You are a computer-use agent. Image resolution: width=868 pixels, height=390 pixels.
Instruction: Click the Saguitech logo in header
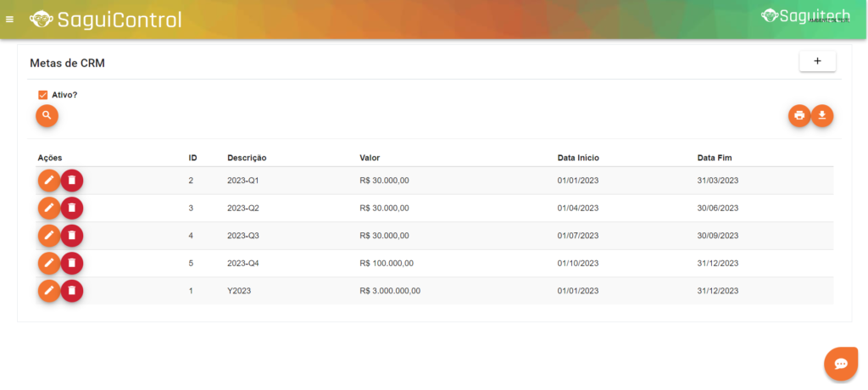(x=805, y=15)
